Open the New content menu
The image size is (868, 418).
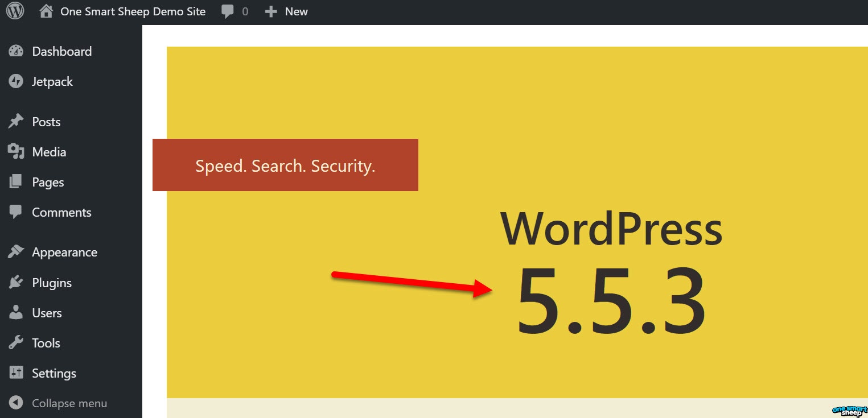pyautogui.click(x=296, y=11)
